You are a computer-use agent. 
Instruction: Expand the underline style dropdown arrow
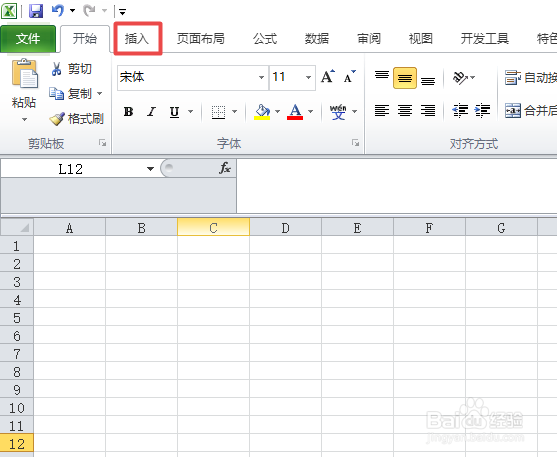click(190, 112)
